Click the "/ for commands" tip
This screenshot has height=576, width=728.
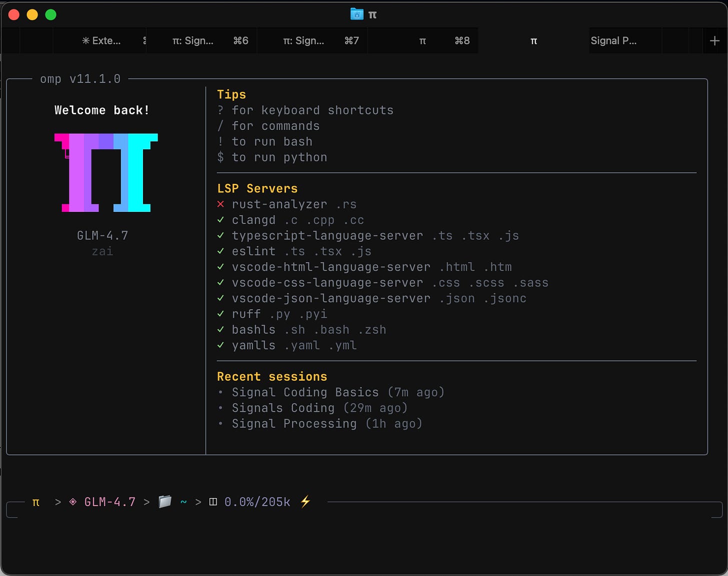point(268,126)
